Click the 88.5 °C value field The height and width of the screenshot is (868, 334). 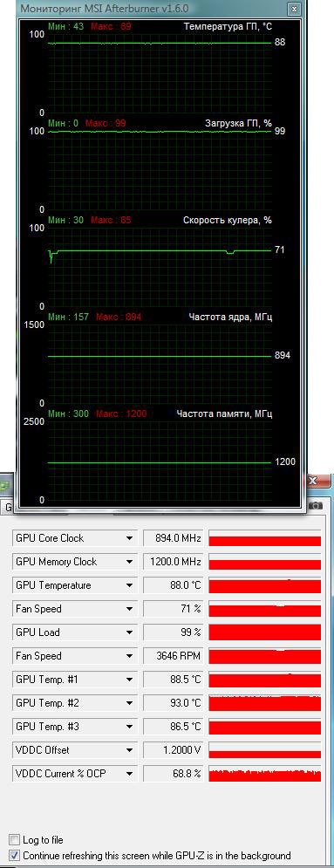pos(174,680)
